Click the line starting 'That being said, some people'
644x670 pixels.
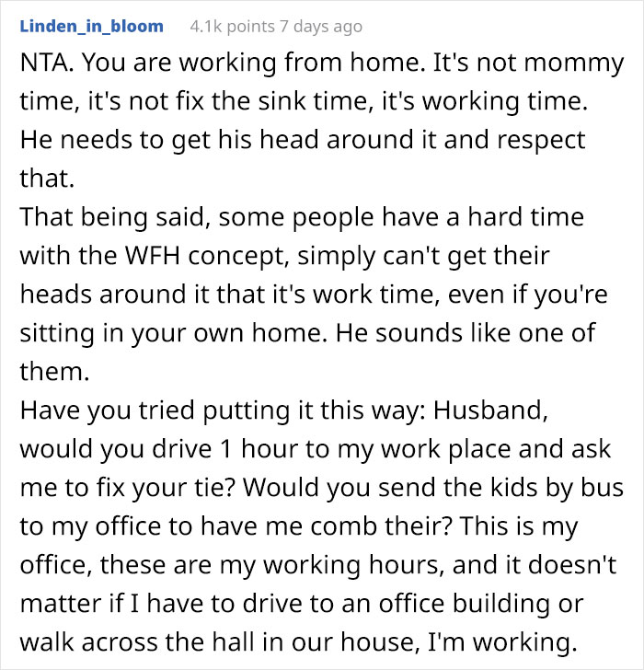[302, 217]
